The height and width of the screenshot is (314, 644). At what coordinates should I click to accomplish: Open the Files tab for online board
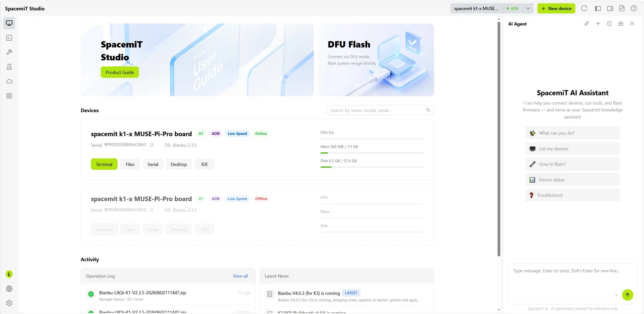click(130, 164)
